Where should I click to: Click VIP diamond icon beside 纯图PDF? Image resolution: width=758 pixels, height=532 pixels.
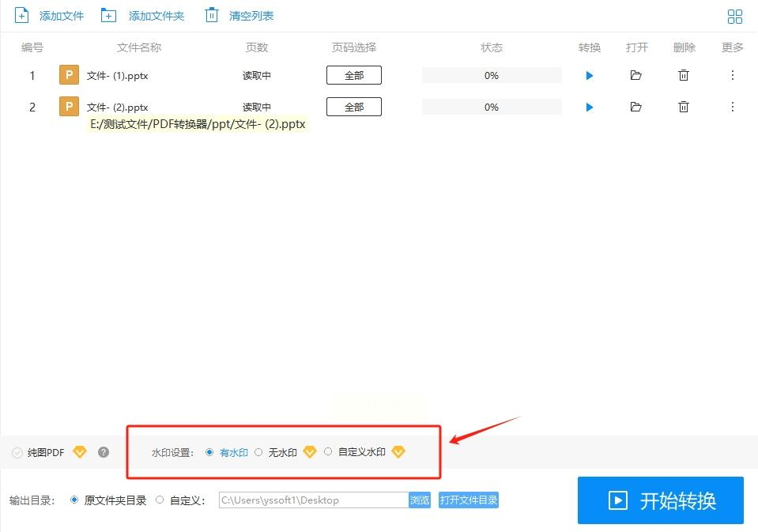(x=79, y=452)
